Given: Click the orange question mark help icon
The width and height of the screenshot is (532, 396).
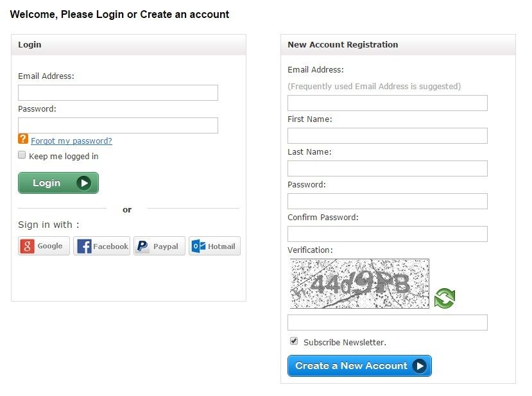Looking at the screenshot, I should (x=23, y=139).
